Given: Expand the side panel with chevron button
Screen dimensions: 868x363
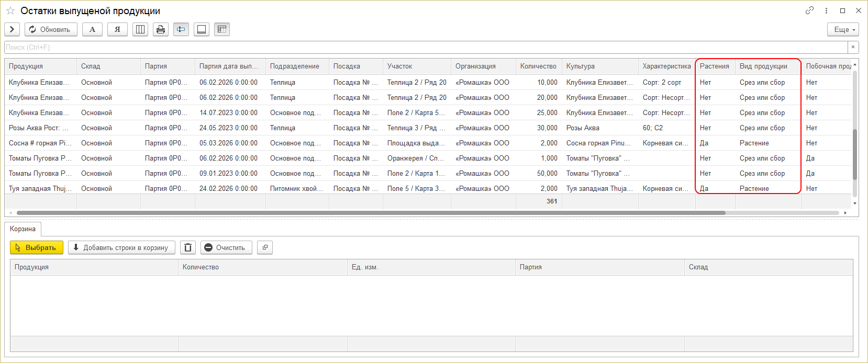Looking at the screenshot, I should [x=12, y=29].
